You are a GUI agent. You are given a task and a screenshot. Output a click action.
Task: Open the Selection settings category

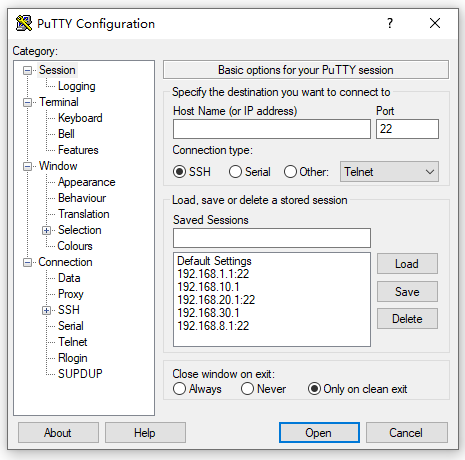coord(79,230)
